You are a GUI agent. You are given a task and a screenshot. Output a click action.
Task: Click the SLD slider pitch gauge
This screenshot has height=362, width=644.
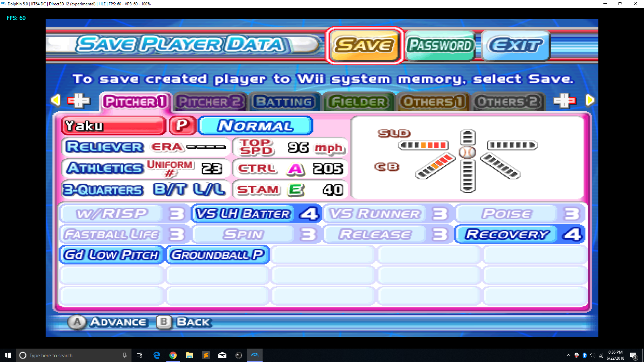point(424,145)
